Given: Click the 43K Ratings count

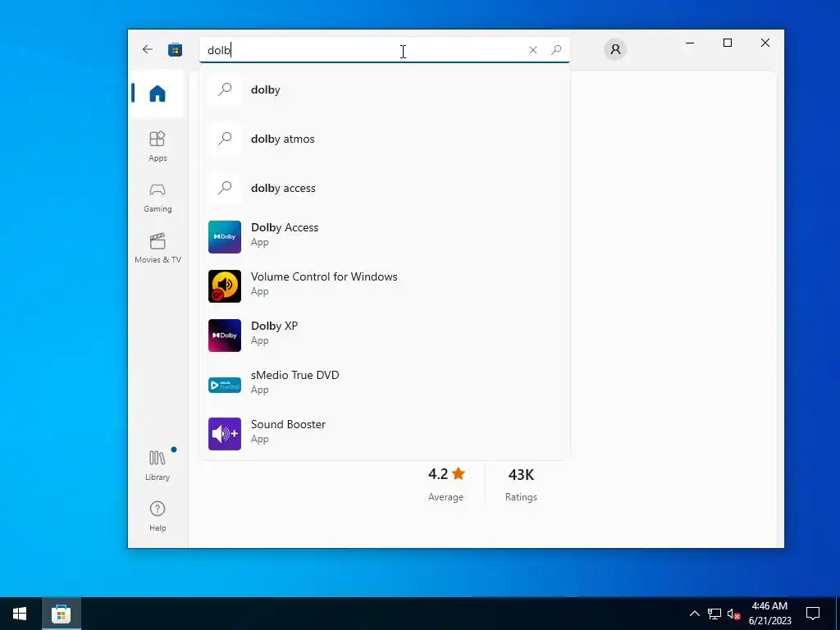Looking at the screenshot, I should pyautogui.click(x=521, y=484).
